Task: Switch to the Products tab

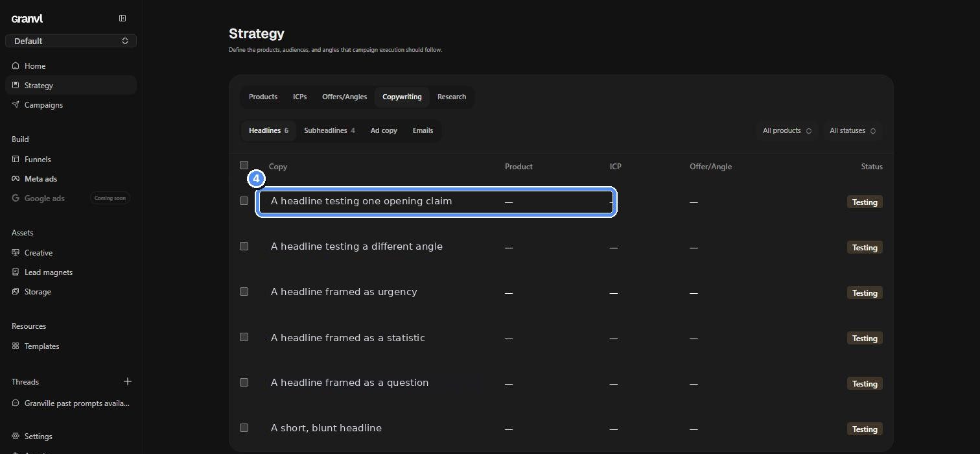Action: point(263,97)
